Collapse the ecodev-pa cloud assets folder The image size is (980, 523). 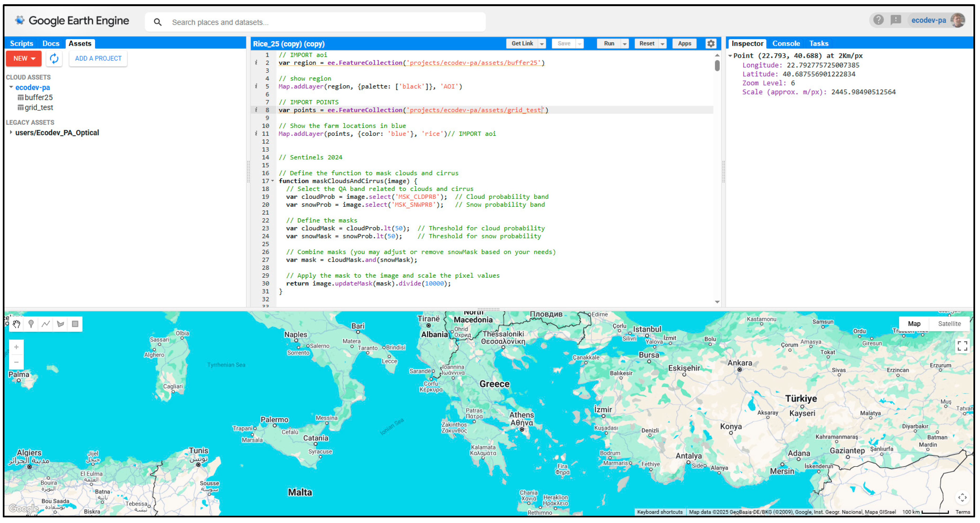click(x=11, y=87)
